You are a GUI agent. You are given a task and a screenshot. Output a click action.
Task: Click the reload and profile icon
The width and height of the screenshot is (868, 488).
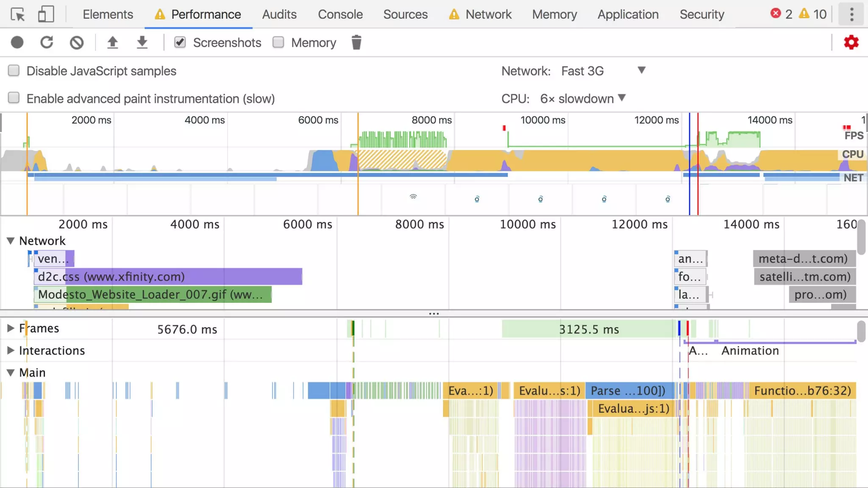(x=47, y=42)
